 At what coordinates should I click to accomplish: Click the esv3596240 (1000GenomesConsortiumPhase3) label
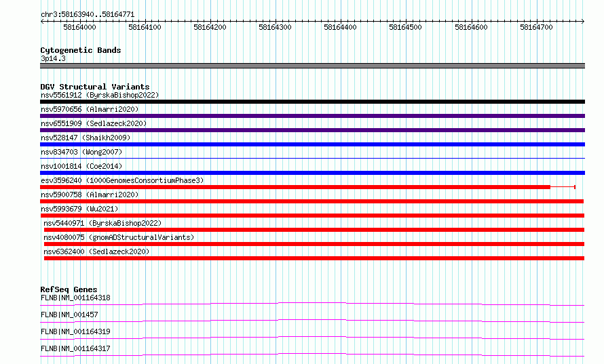point(122,180)
